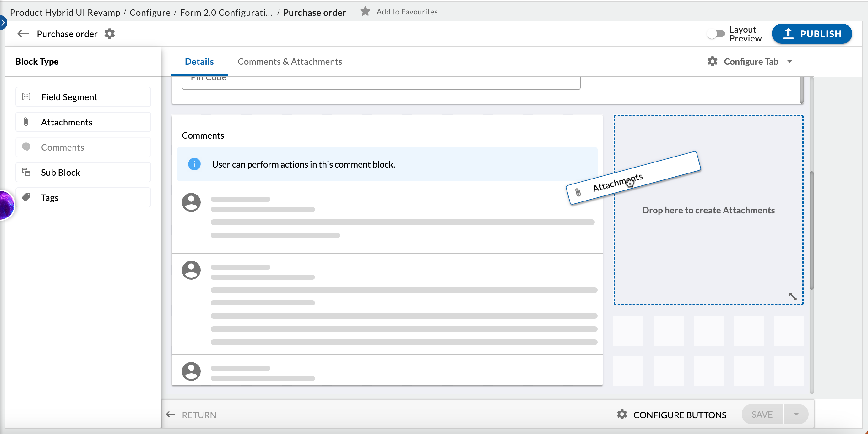Click the Configure Tab gear icon
Image resolution: width=868 pixels, height=434 pixels.
(x=712, y=61)
